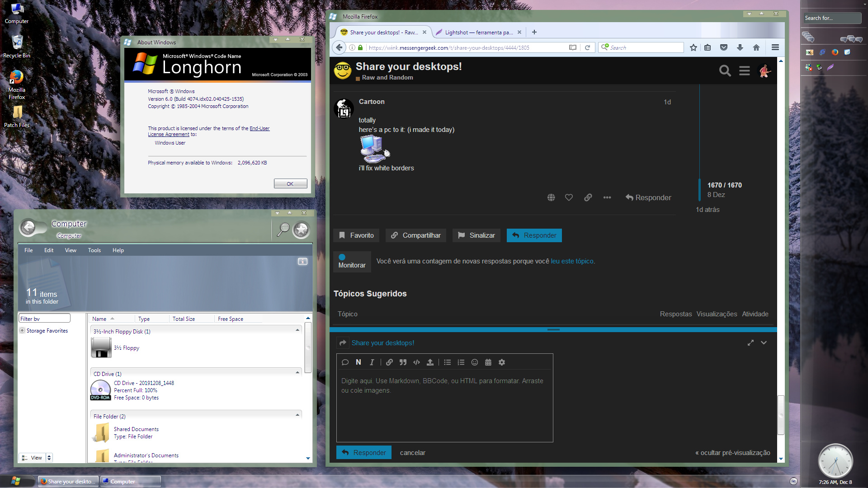Open Edit menu in Computer window
The height and width of the screenshot is (488, 868).
(x=49, y=250)
